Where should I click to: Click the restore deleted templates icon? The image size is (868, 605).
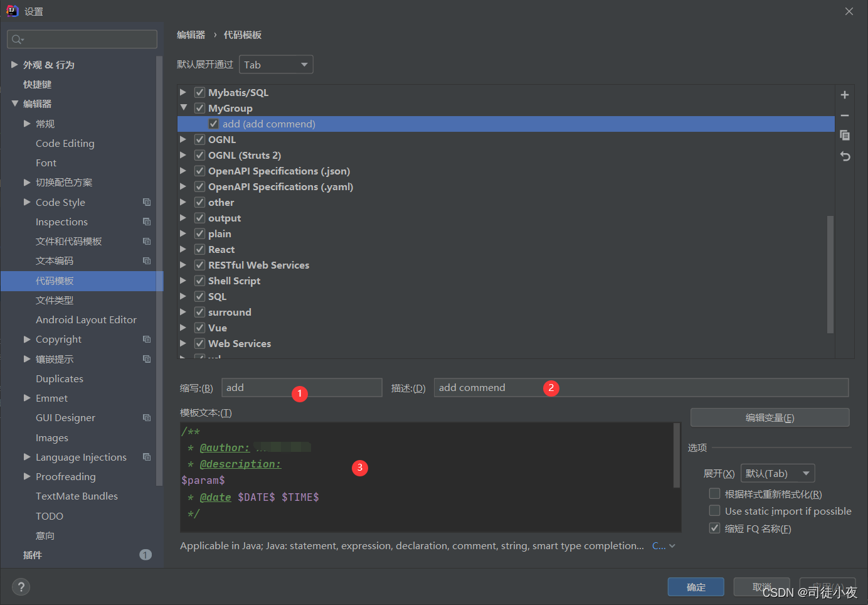coord(845,156)
